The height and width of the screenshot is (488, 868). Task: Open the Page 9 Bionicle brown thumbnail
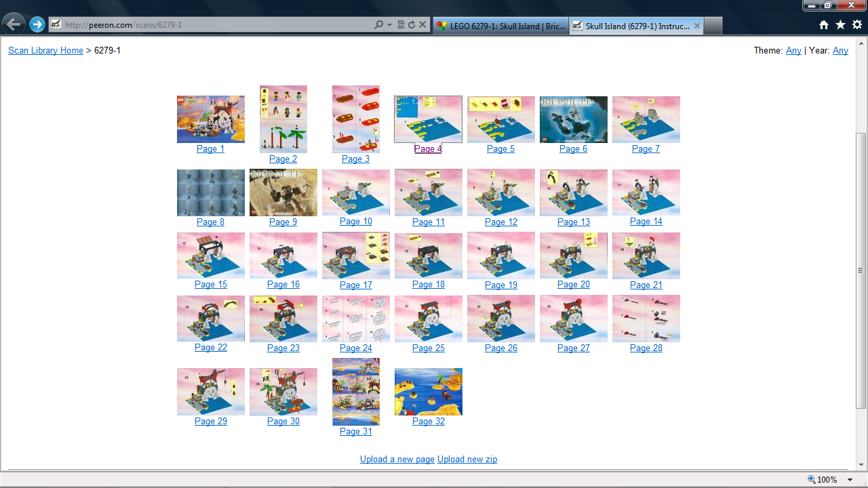pyautogui.click(x=283, y=192)
